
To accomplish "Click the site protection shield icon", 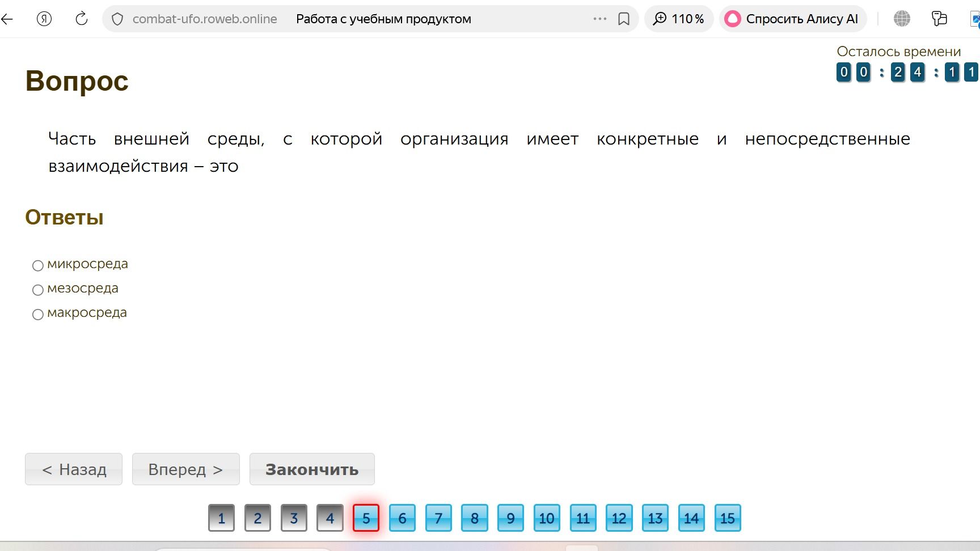I will click(117, 19).
